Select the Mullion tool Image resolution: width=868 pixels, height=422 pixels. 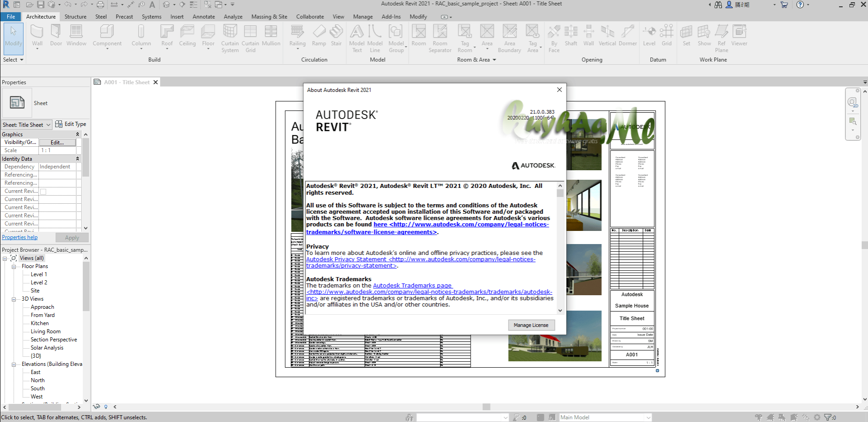271,35
